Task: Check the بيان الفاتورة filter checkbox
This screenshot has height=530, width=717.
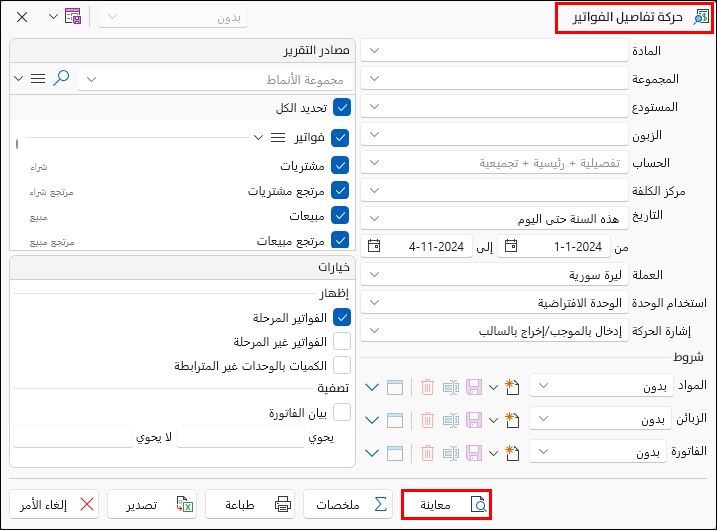Action: pyautogui.click(x=342, y=412)
